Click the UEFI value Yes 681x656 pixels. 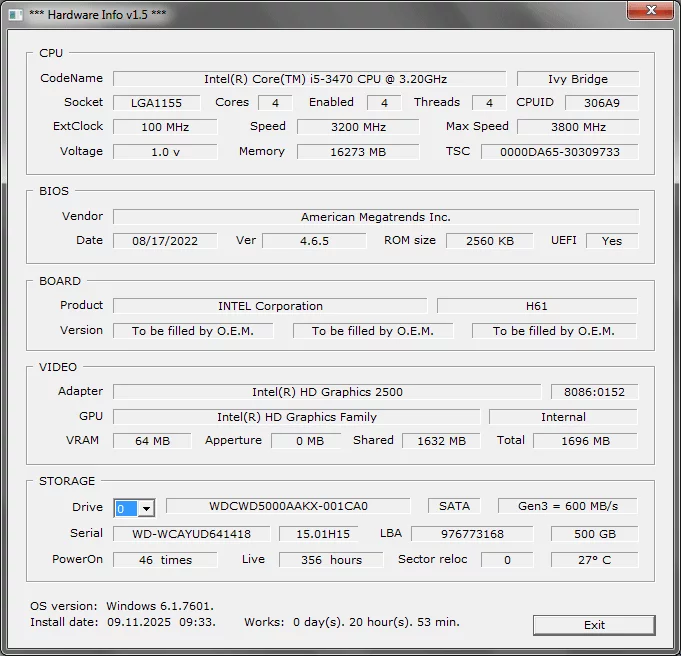pyautogui.click(x=612, y=241)
